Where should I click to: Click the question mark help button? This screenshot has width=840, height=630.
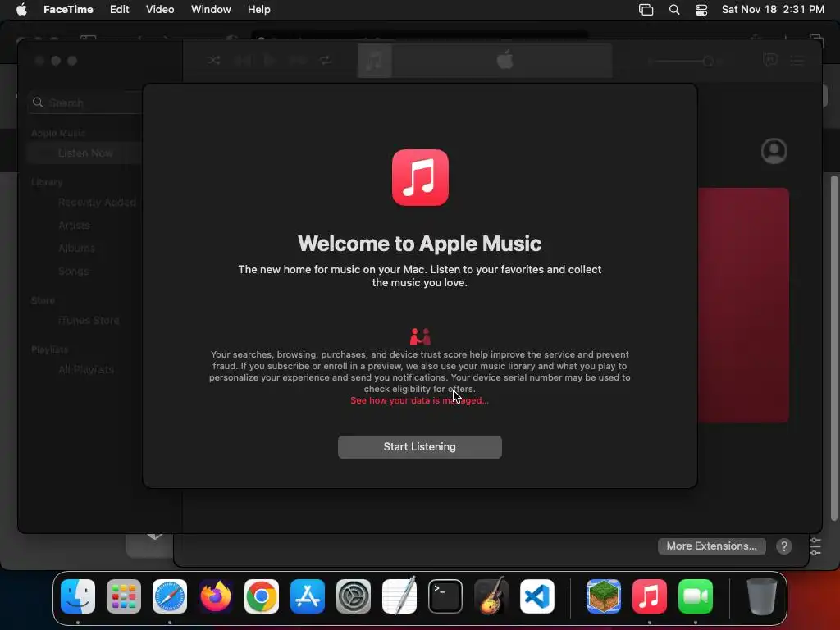coord(783,546)
